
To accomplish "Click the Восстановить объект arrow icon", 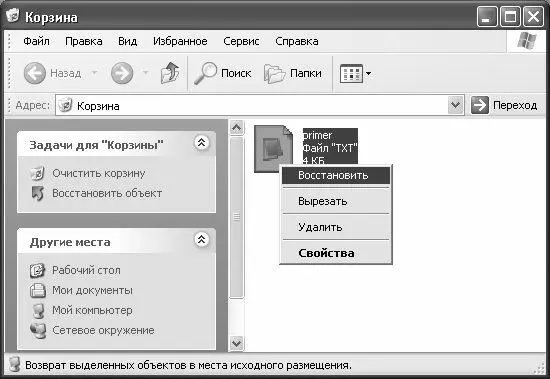I will [x=38, y=193].
